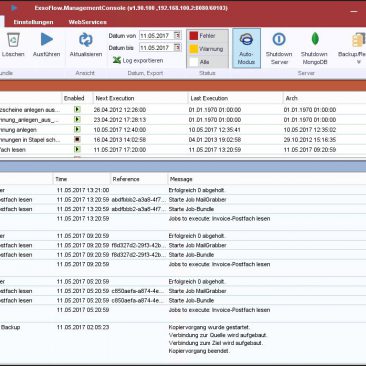Select next execution 26.04.2012 12:26:00
The width and height of the screenshot is (366, 366).
(x=120, y=110)
